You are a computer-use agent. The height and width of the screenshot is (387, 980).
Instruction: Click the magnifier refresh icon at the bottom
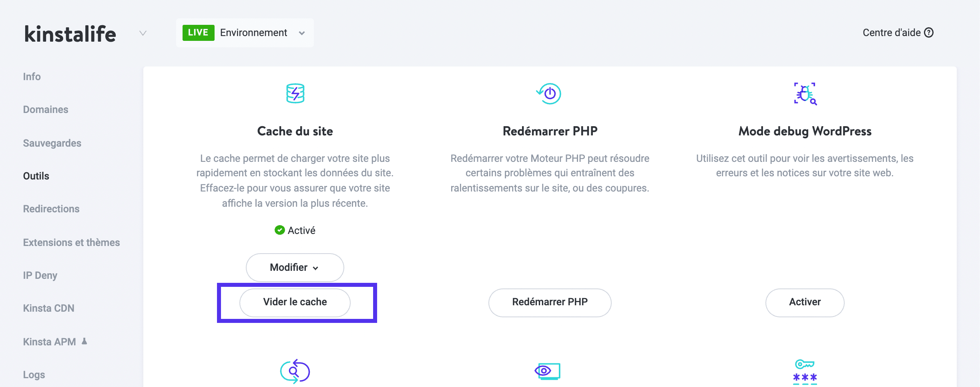295,372
